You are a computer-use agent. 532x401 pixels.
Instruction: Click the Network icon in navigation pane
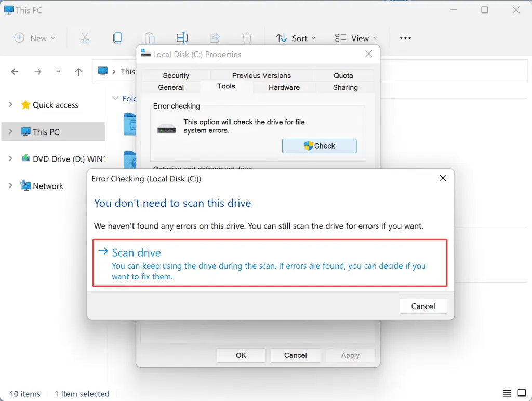click(25, 185)
